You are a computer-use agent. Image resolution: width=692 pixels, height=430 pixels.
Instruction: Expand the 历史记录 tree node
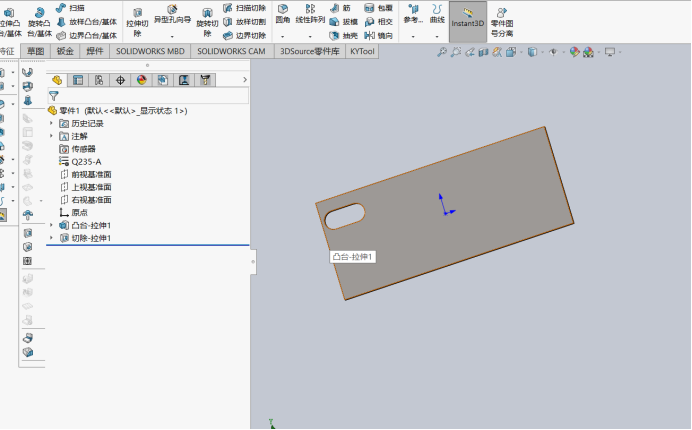(51, 123)
